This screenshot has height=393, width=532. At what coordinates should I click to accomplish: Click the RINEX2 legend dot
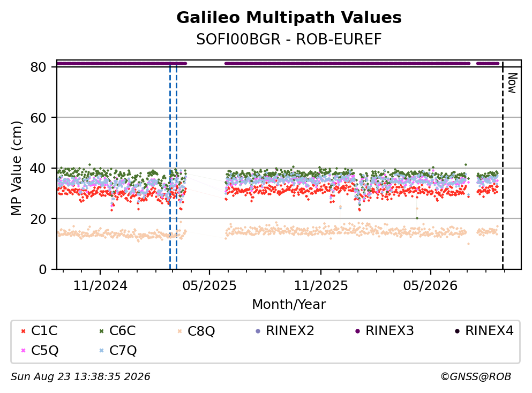click(258, 331)
